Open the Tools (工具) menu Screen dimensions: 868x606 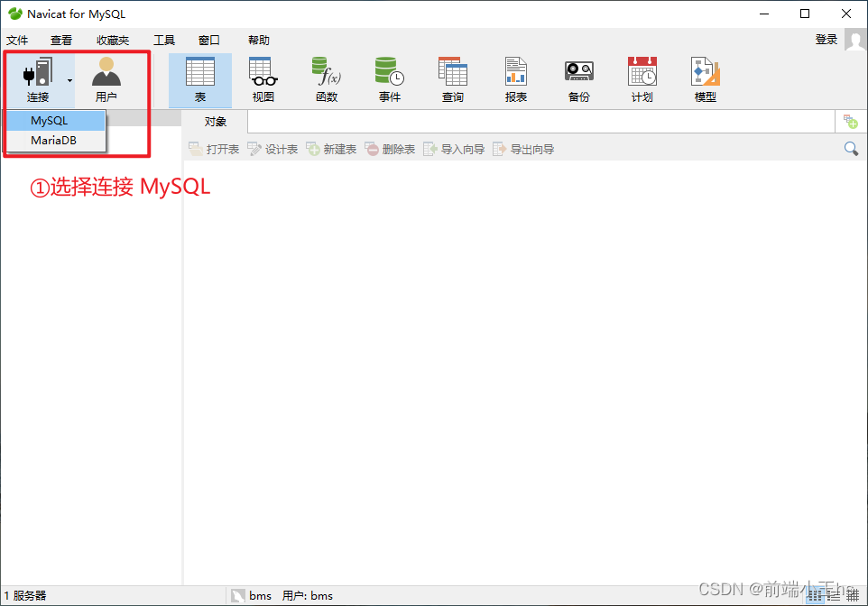[x=164, y=41]
